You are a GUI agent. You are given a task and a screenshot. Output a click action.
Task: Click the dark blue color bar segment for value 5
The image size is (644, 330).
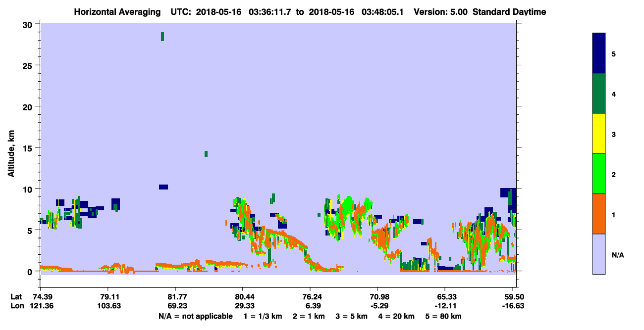pyautogui.click(x=599, y=53)
